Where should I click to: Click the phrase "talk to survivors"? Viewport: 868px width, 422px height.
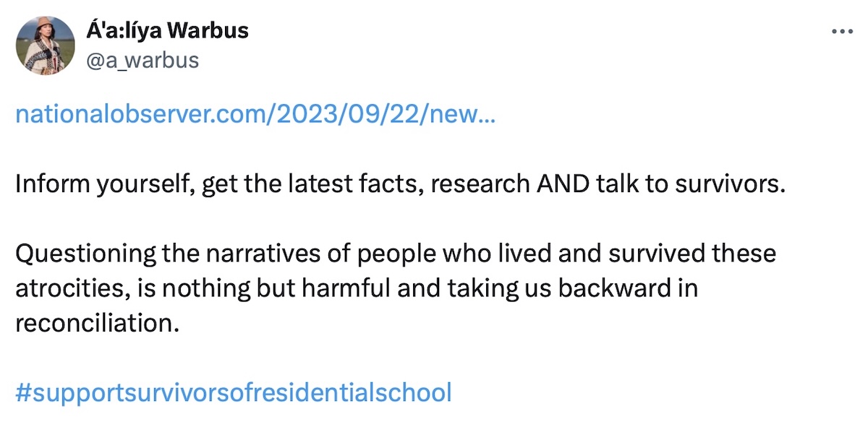coord(691,184)
